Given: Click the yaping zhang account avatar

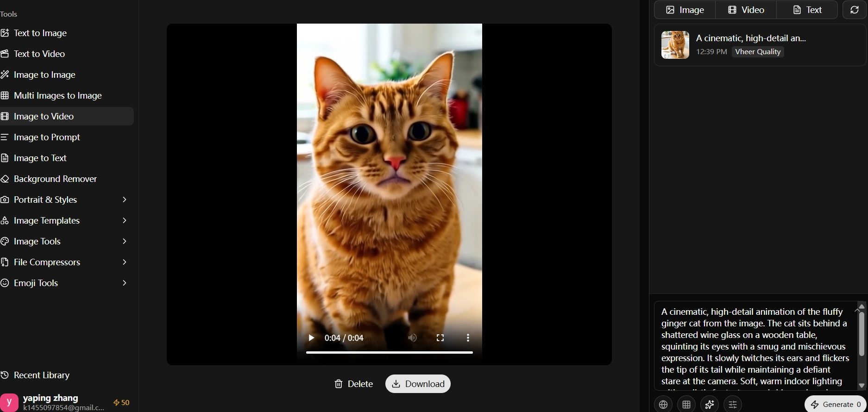Looking at the screenshot, I should click(x=9, y=402).
